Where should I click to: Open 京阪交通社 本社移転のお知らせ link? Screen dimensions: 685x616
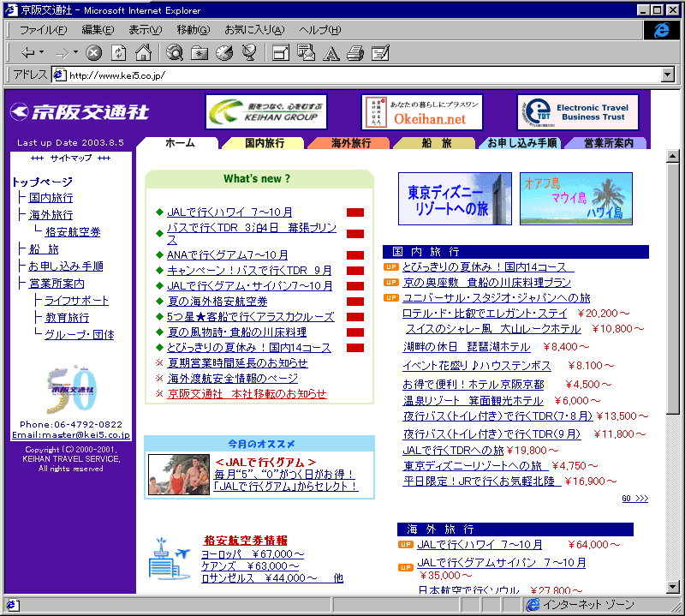tap(247, 394)
